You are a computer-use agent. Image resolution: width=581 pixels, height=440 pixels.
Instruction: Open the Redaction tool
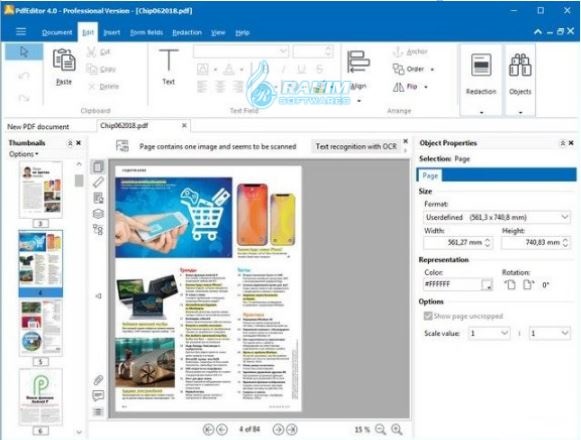(x=481, y=74)
